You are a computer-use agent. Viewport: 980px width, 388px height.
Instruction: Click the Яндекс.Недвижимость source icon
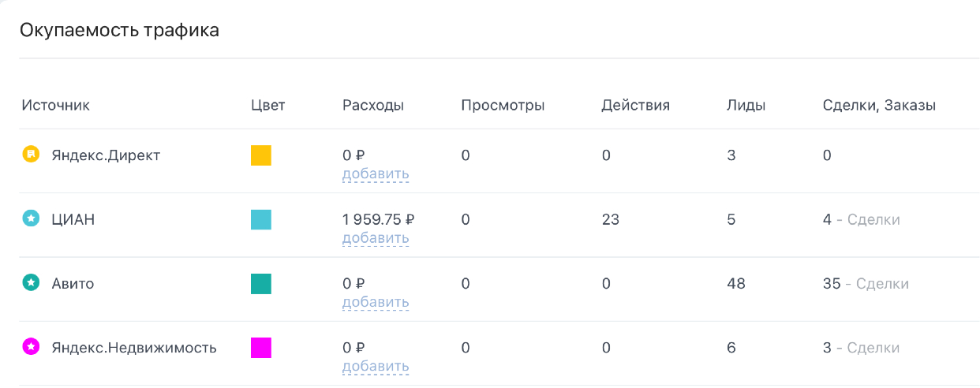pos(30,347)
